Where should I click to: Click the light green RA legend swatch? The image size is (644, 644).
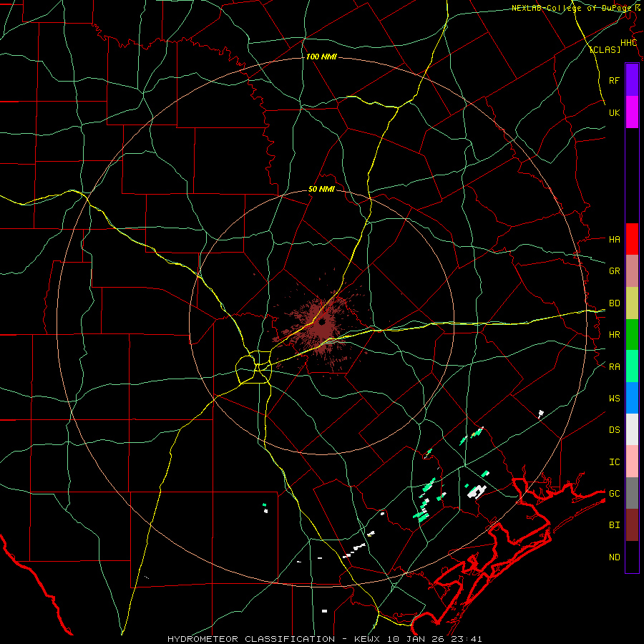[x=632, y=366]
